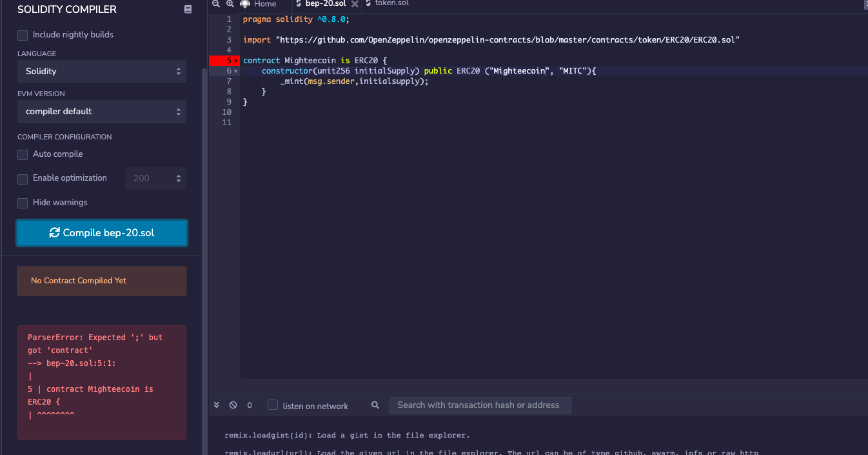The height and width of the screenshot is (455, 868).
Task: Open the compiler documentation book icon
Action: click(188, 10)
